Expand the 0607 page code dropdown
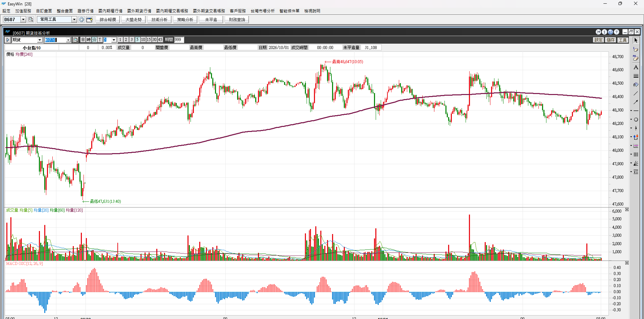The width and height of the screenshot is (644, 319). point(23,19)
